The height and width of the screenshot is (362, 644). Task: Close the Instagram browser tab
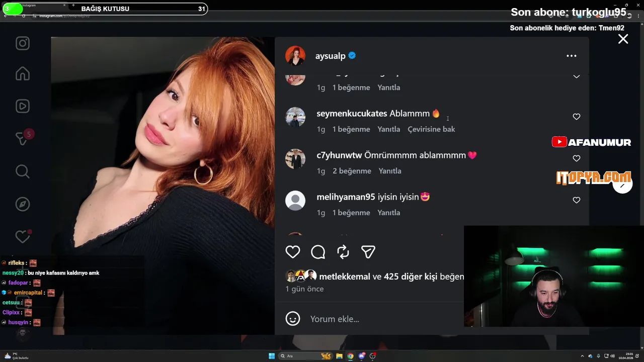click(64, 5)
